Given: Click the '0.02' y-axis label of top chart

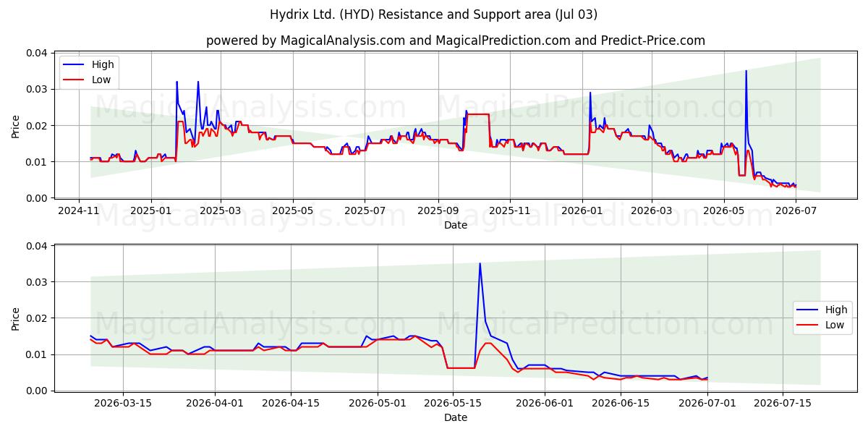Looking at the screenshot, I should pyautogui.click(x=37, y=125).
